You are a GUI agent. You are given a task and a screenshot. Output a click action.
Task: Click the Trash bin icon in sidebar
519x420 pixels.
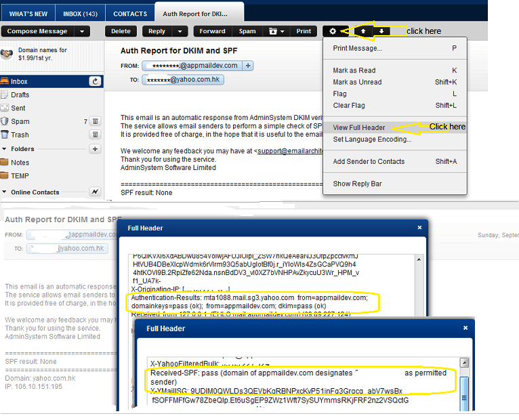[4, 134]
